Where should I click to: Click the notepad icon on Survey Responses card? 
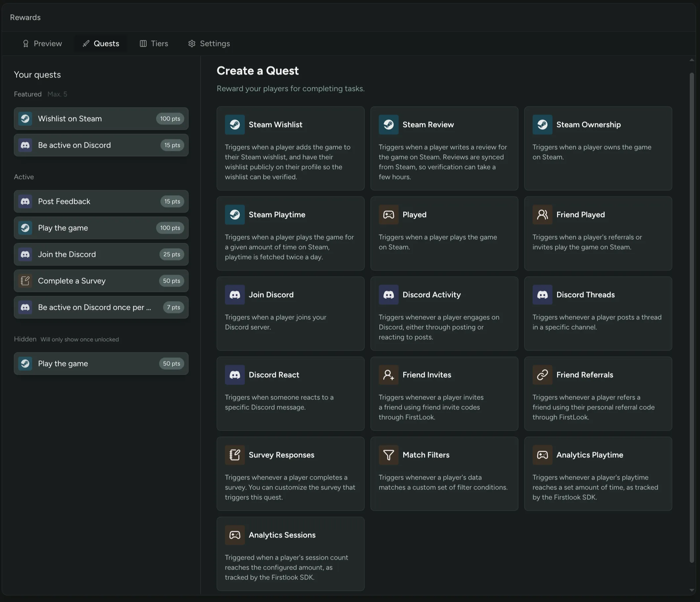coord(235,455)
